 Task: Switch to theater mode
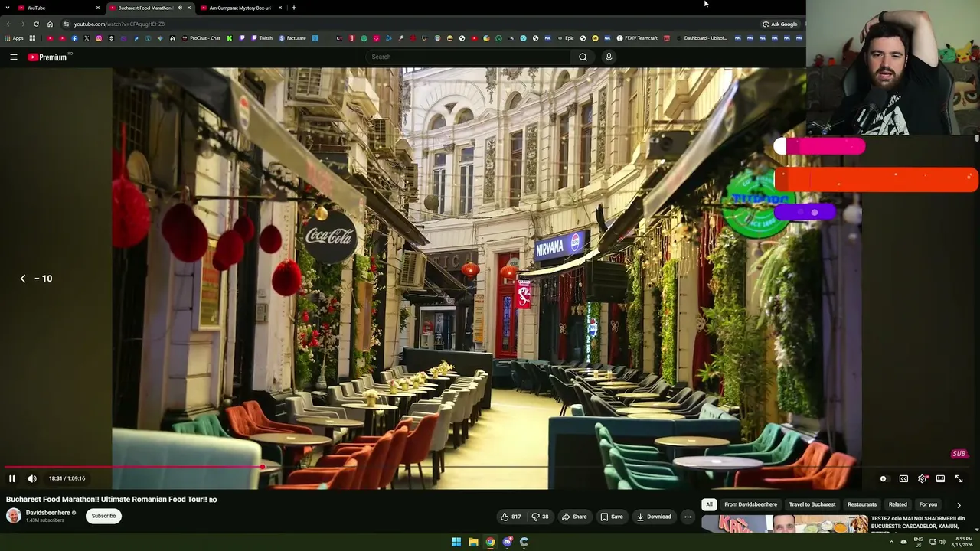click(940, 478)
